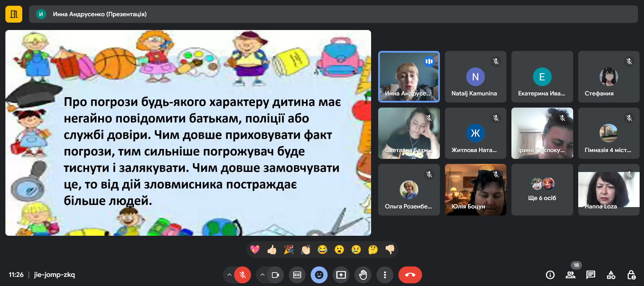Select Hanna Loza video tile
Image resolution: width=644 pixels, height=286 pixels.
coord(609,190)
